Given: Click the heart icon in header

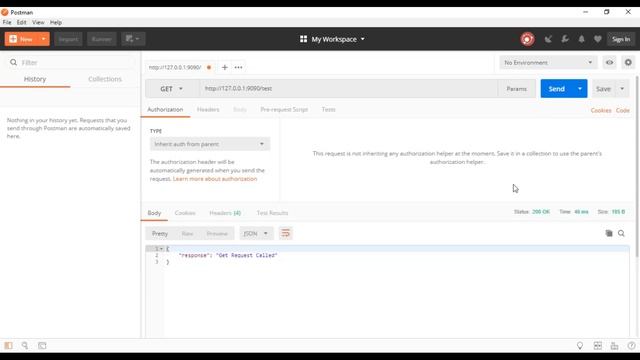Looking at the screenshot, I should click(x=598, y=39).
